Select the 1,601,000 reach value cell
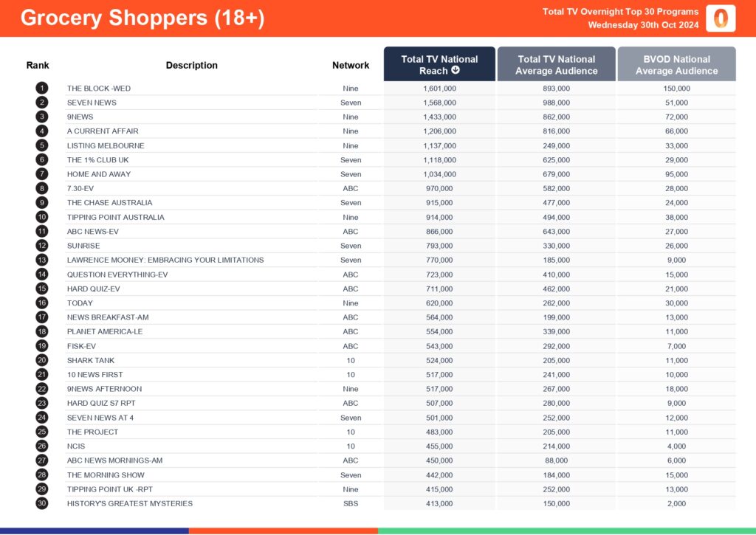Screen dimensions: 756x535 (439, 89)
